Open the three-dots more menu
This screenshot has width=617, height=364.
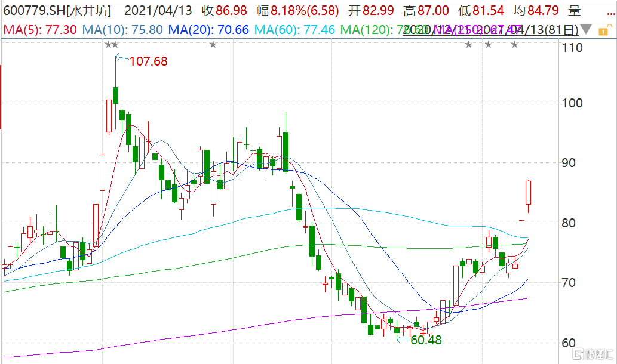pos(610,14)
